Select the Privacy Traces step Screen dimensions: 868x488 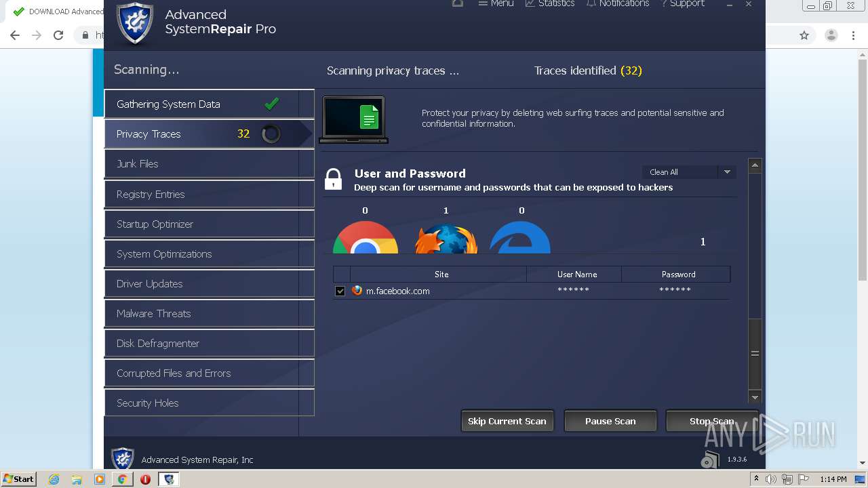[209, 134]
